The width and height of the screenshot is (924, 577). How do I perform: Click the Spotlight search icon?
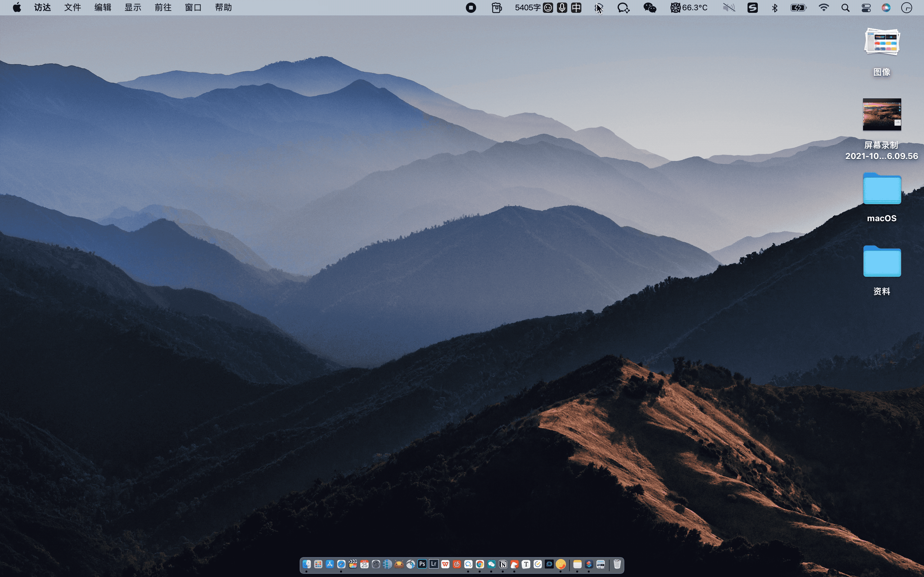(x=845, y=7)
